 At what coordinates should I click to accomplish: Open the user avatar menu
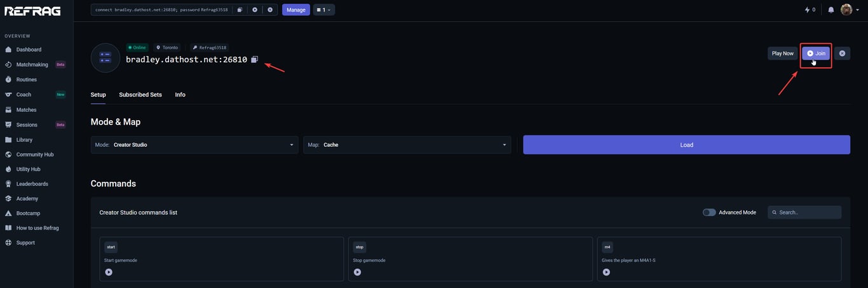tap(850, 10)
